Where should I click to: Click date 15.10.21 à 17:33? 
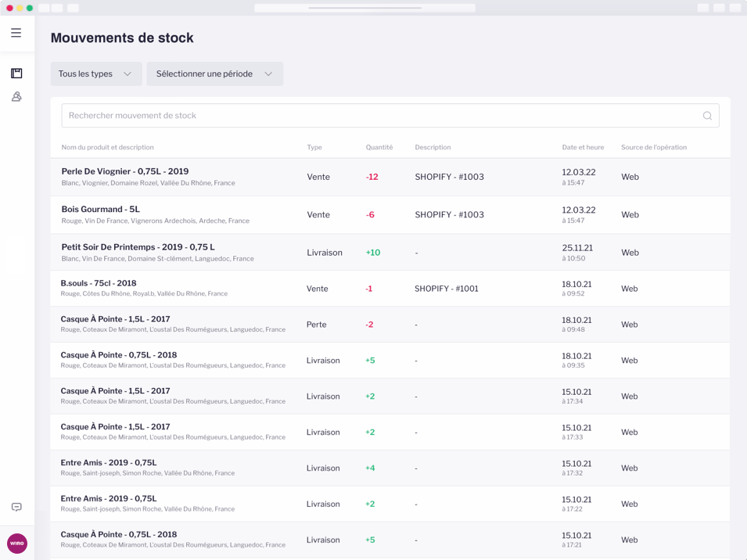(x=576, y=432)
